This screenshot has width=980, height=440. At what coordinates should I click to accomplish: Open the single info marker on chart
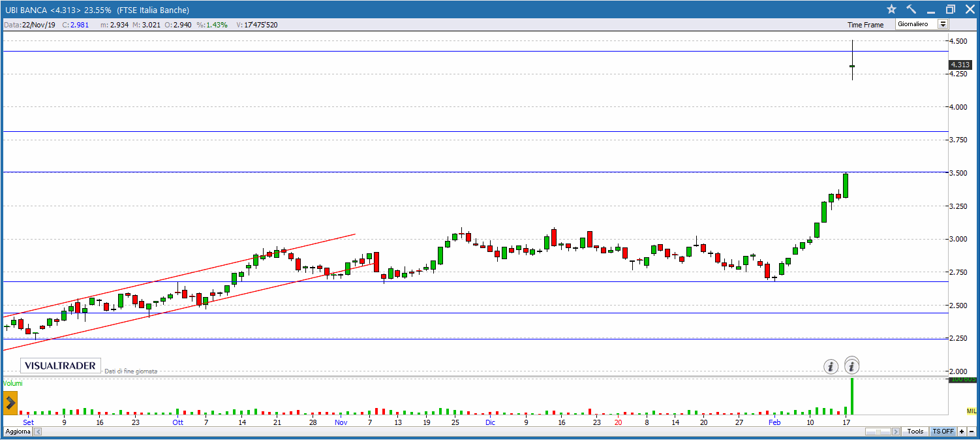pos(831,367)
